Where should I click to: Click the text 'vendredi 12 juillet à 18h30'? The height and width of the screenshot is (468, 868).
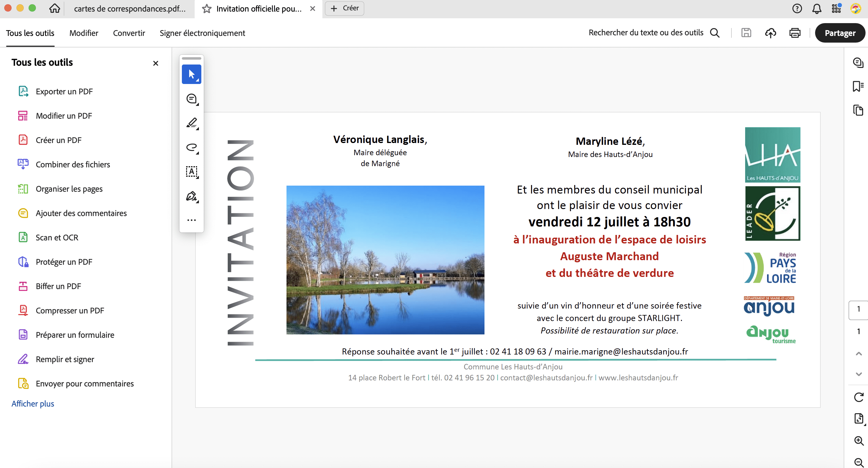(x=609, y=222)
